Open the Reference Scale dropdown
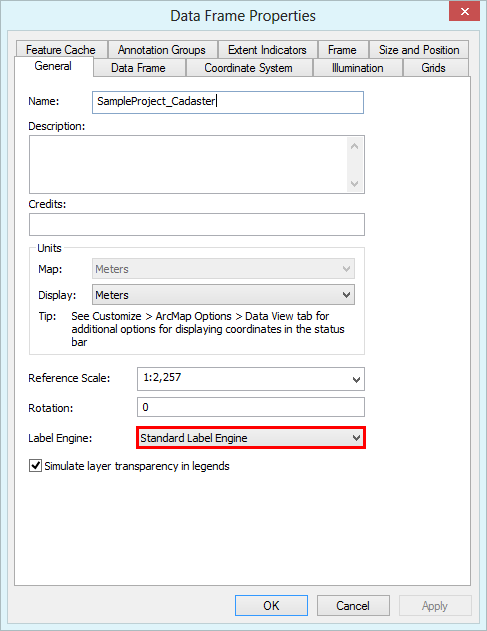This screenshot has height=631, width=487. click(x=251, y=379)
